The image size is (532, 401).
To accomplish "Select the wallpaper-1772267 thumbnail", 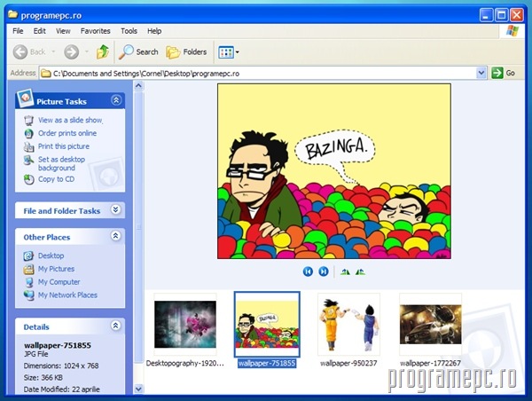I will (431, 325).
